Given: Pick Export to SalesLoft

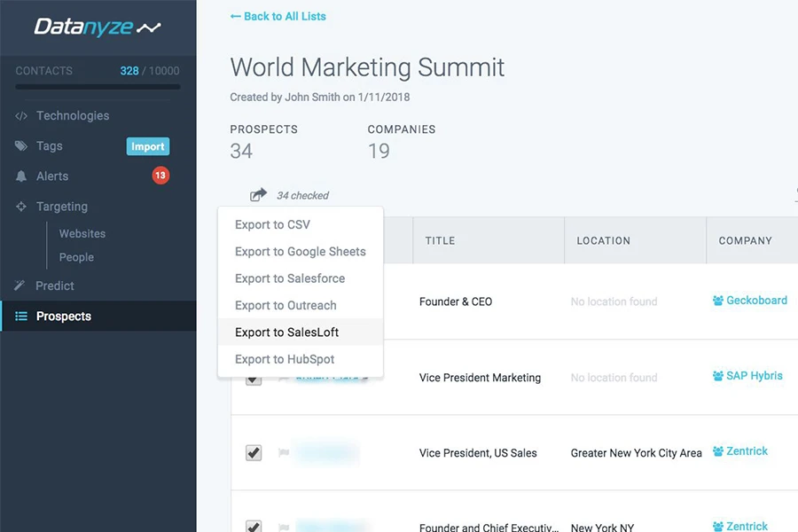Looking at the screenshot, I should (301, 332).
